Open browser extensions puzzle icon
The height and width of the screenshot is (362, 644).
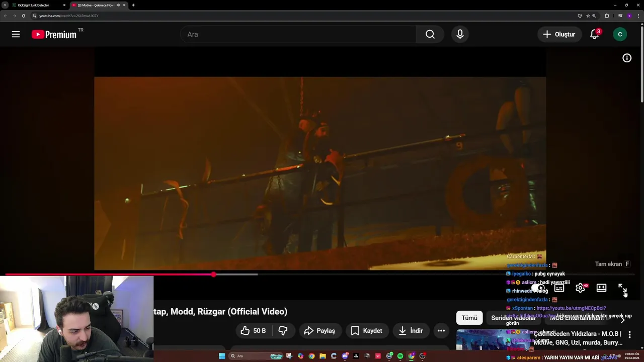[x=607, y=16]
